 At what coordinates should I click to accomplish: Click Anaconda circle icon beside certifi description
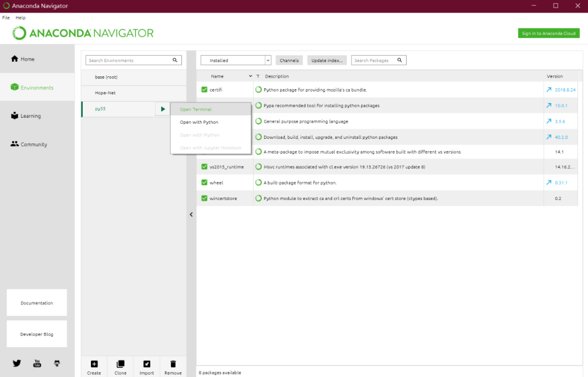tap(259, 90)
